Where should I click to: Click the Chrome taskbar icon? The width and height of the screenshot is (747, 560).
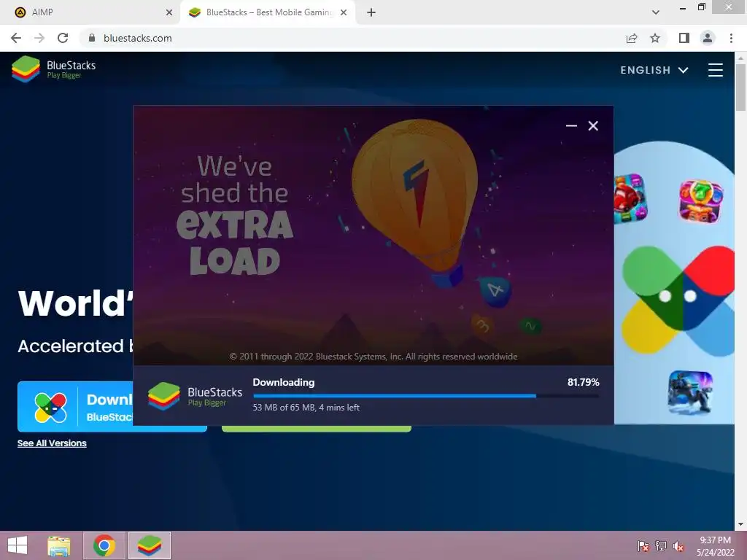point(104,545)
